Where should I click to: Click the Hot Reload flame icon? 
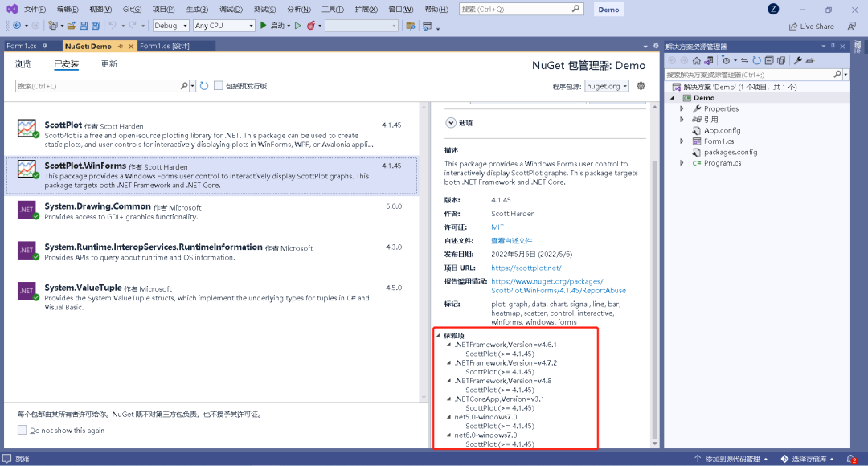click(310, 26)
